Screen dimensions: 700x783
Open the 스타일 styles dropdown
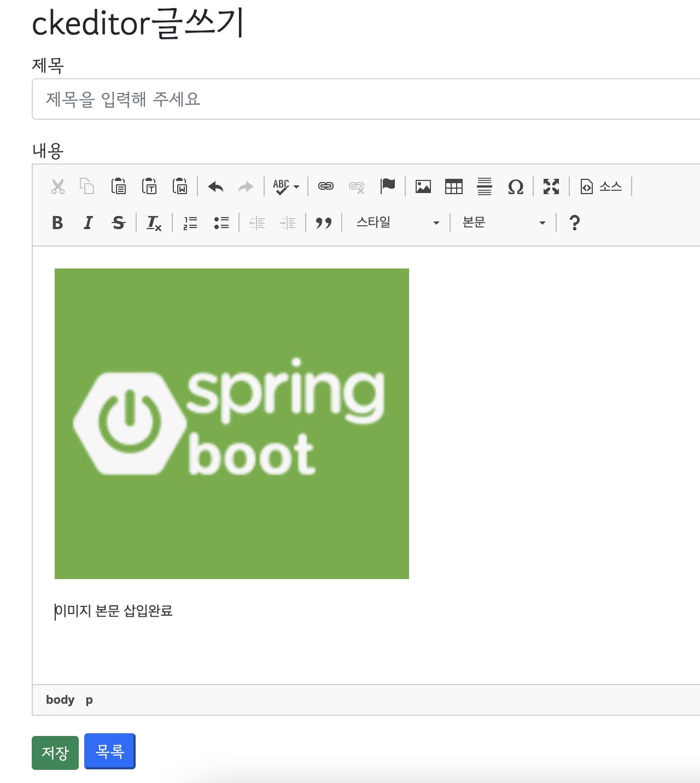(398, 223)
